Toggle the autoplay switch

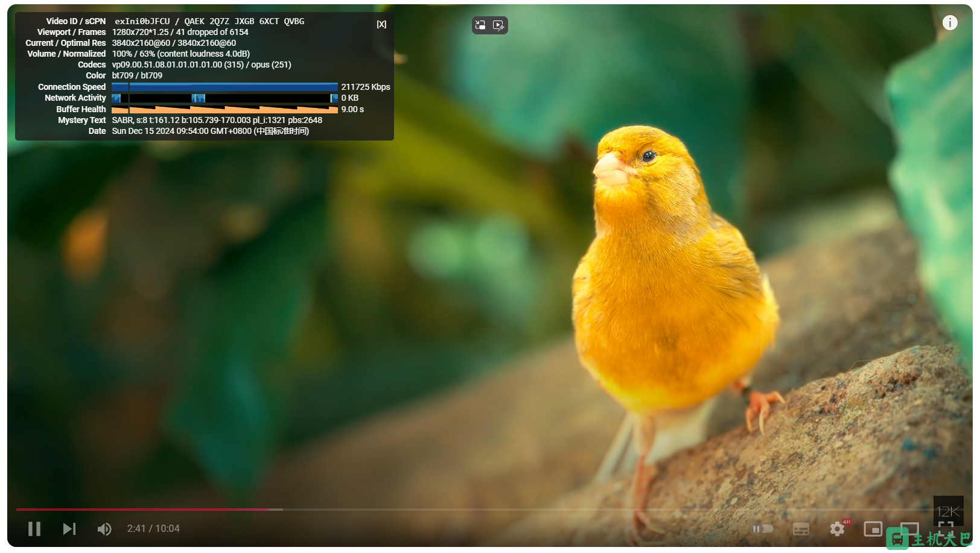[x=762, y=529]
